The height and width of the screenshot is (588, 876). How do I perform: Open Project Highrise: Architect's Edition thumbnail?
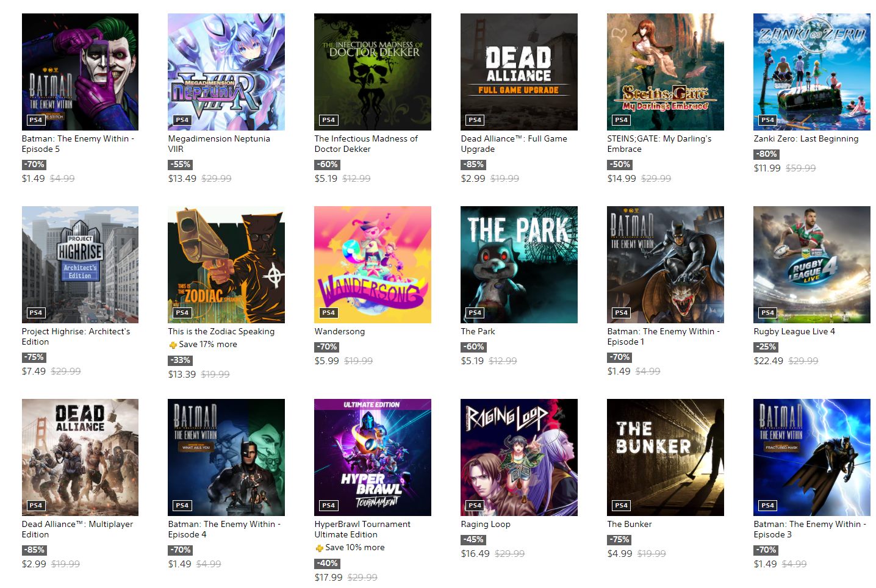click(80, 265)
